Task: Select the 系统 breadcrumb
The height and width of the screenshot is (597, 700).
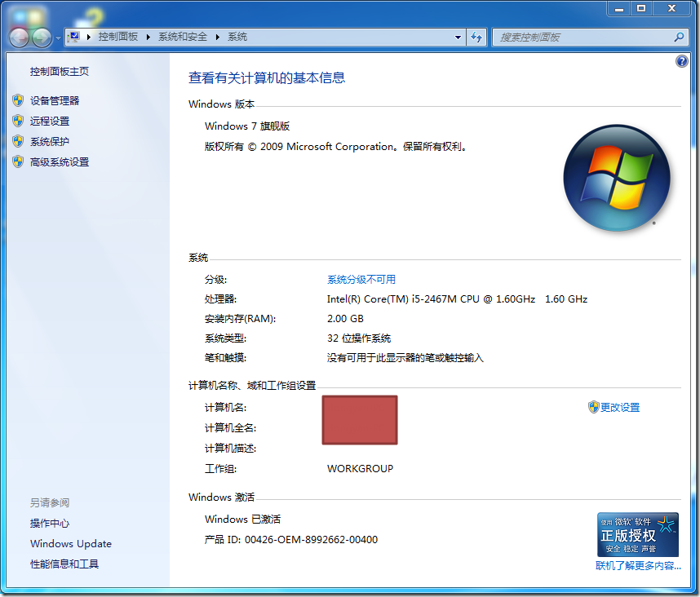Action: [x=237, y=37]
